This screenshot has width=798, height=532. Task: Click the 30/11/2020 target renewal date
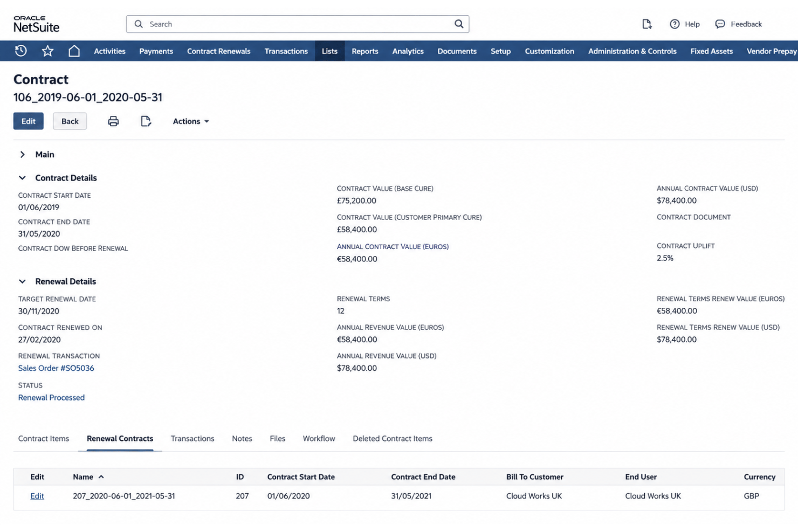point(39,311)
